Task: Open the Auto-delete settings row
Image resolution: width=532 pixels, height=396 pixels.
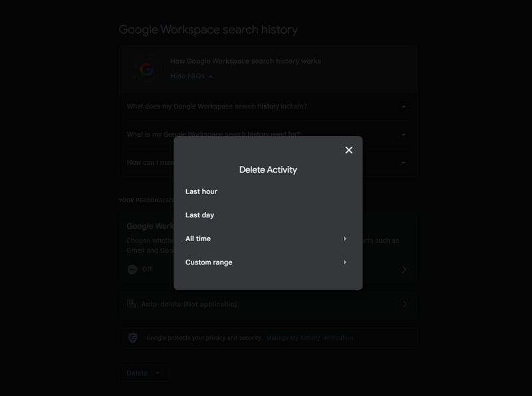Action: coord(266,304)
